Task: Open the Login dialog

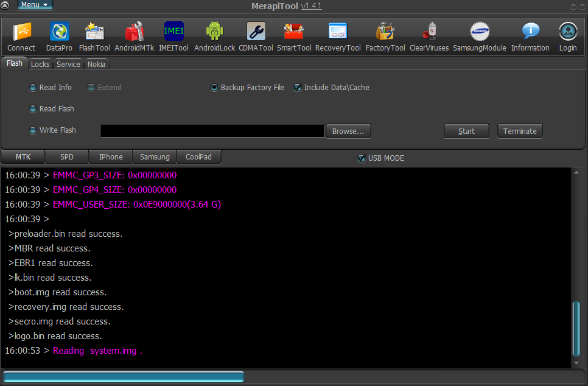Action: tap(568, 37)
